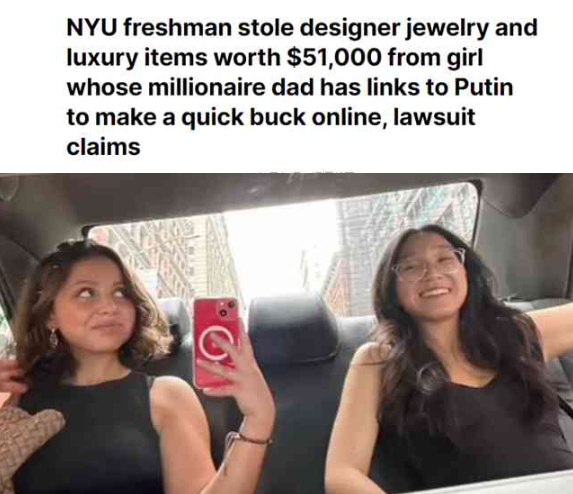The height and width of the screenshot is (494, 573).
Task: Open the NYU freshman article headline
Action: coord(302,87)
